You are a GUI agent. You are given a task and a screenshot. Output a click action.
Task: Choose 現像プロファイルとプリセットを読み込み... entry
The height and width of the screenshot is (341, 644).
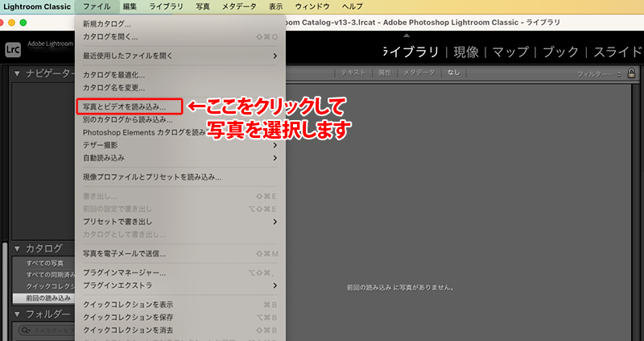[x=180, y=177]
